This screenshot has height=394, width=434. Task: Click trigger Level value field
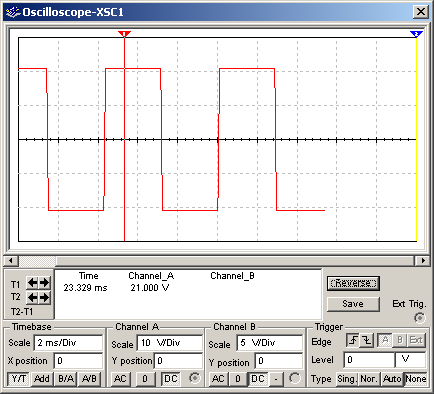click(369, 360)
